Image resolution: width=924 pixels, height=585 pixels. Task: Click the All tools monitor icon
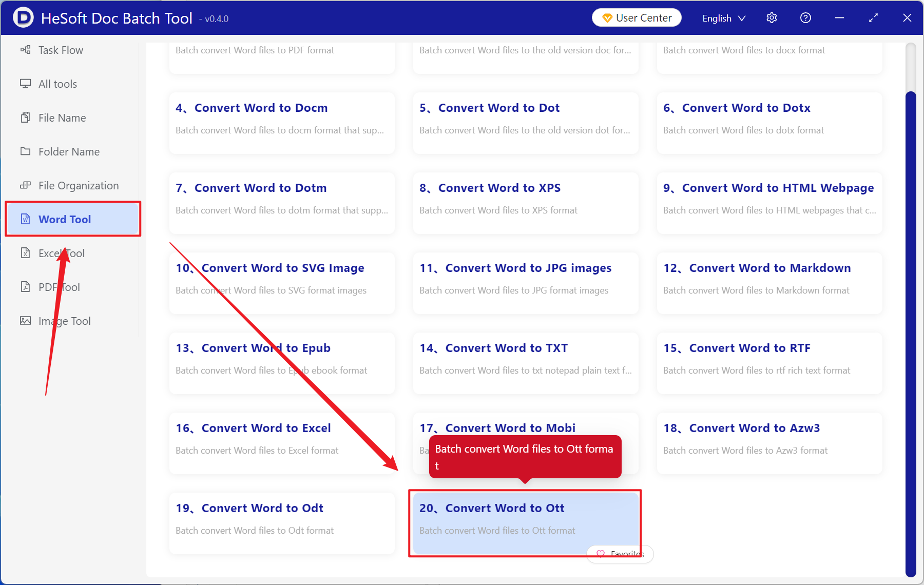pyautogui.click(x=25, y=84)
